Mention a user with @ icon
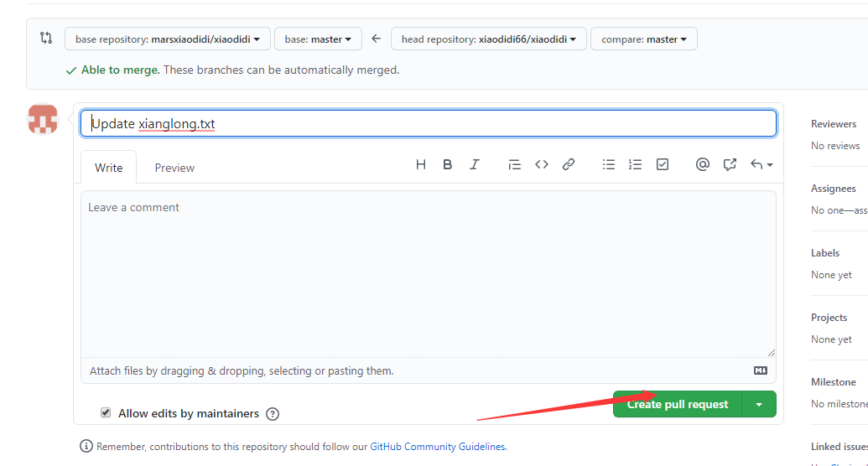The height and width of the screenshot is (466, 868). (703, 164)
